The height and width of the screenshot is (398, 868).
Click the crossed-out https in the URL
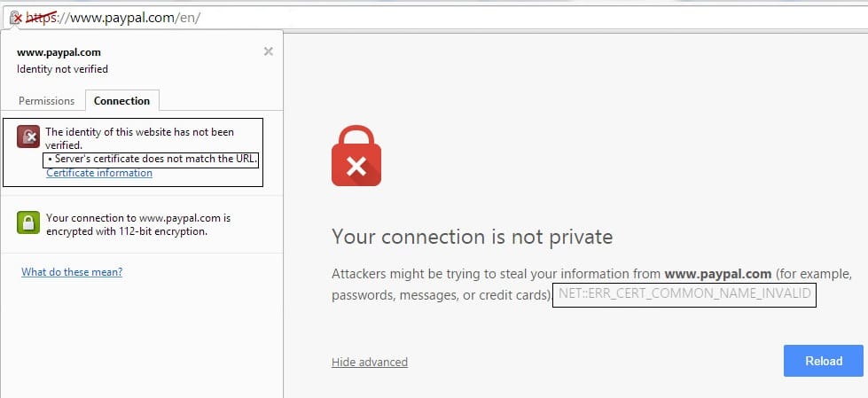point(42,18)
